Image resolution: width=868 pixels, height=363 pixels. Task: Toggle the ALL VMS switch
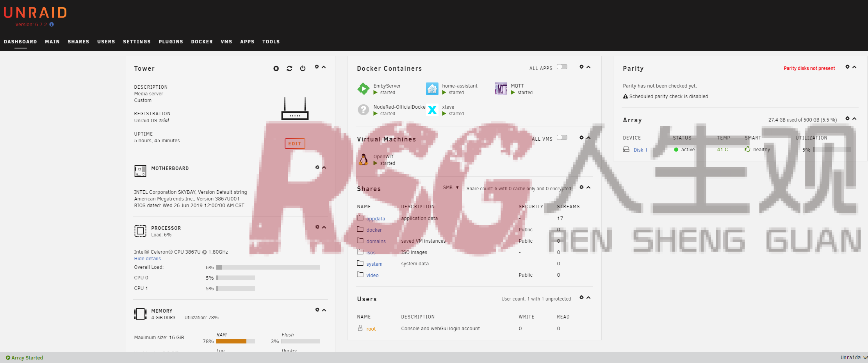[562, 138]
